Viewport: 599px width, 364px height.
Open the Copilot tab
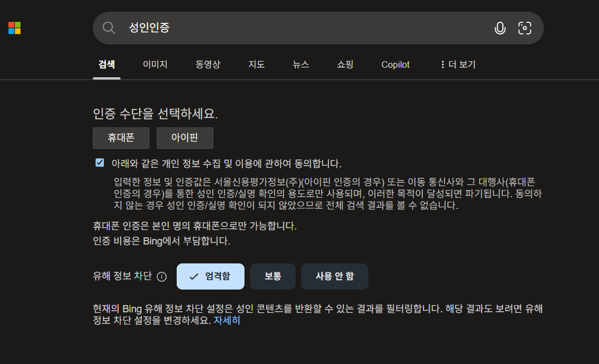[396, 64]
